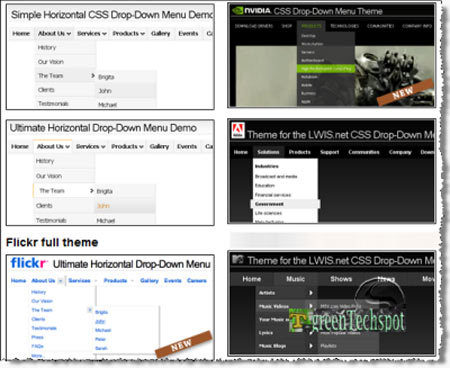The width and height of the screenshot is (450, 368).
Task: Click the Adobe logo icon
Action: pos(238,130)
